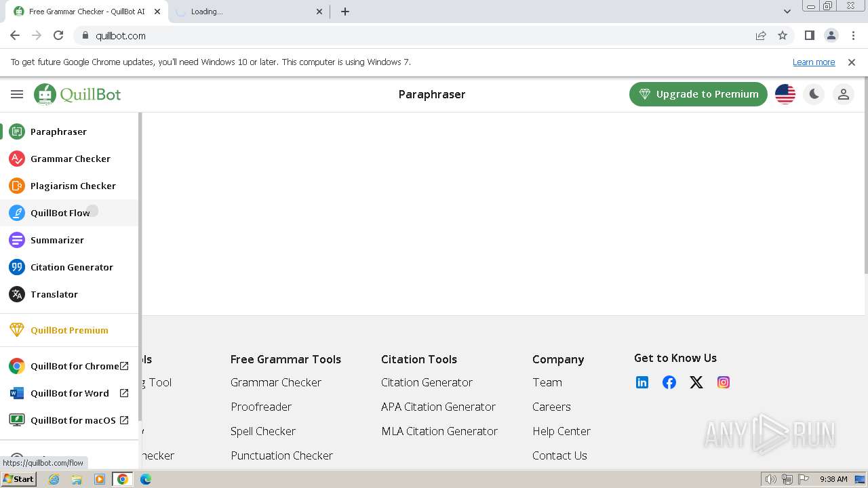The height and width of the screenshot is (488, 868).
Task: Click the taskbar clock showing 9:38 AM
Action: (x=833, y=479)
